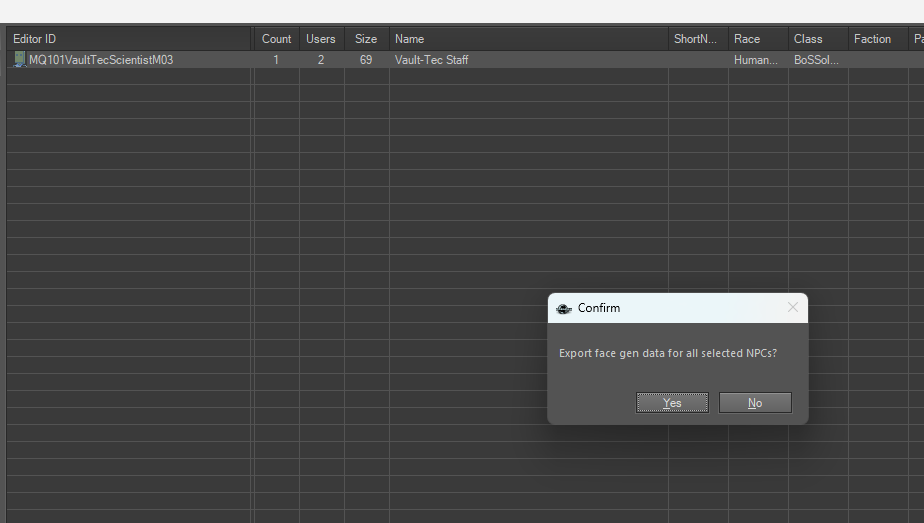
Task: Sort by the ShortN... column header
Action: pos(698,39)
